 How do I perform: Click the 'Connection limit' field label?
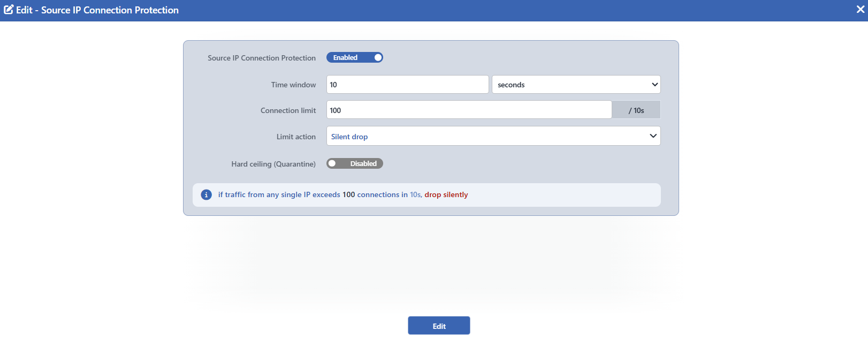point(288,110)
